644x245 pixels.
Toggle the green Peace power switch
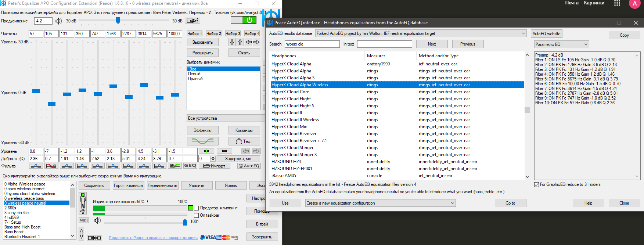(244, 20)
